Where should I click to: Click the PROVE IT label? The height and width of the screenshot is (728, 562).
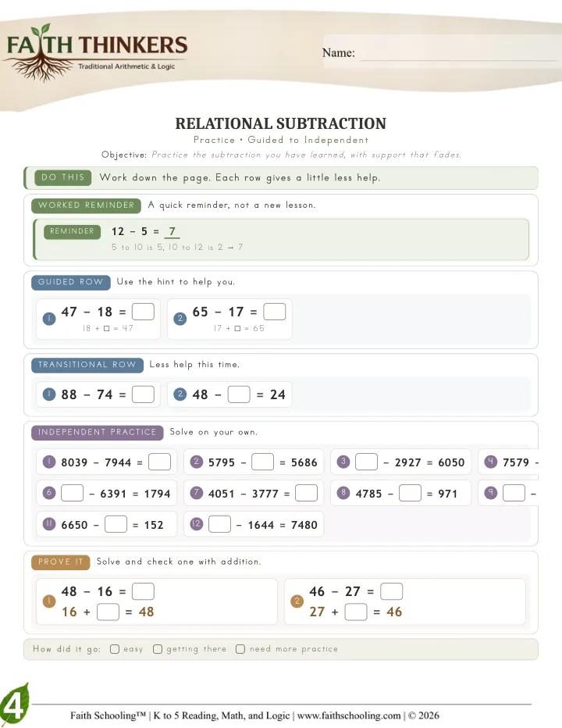pos(61,562)
